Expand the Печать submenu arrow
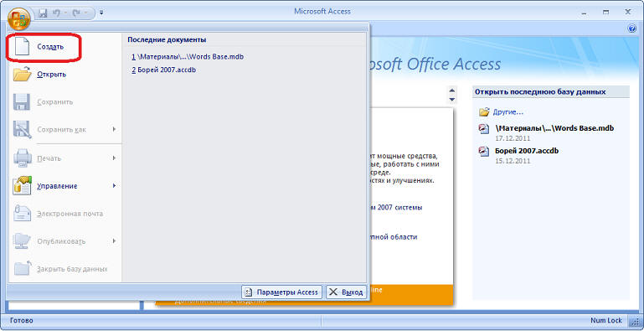The image size is (644, 331). point(114,158)
